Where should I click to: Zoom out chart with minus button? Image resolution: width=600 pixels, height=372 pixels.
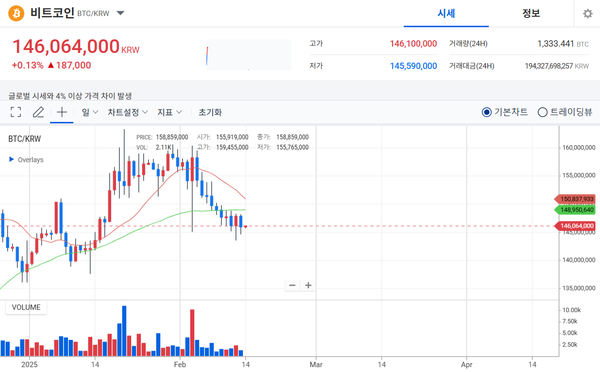tap(292, 286)
